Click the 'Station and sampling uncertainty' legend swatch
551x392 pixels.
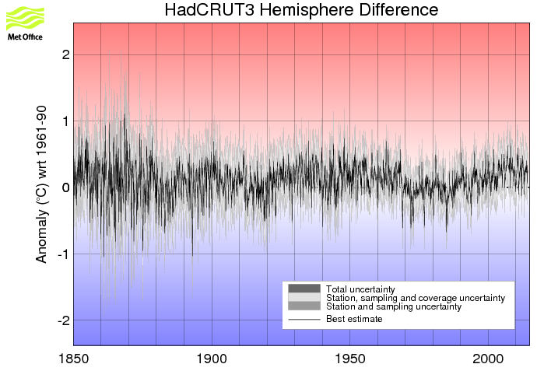coord(304,306)
